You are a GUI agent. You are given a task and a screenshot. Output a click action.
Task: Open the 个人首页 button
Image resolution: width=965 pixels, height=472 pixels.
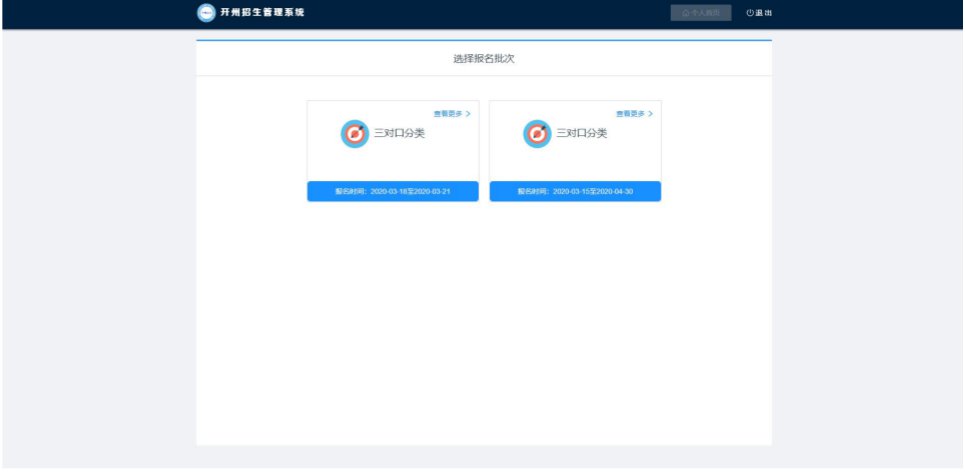pos(700,13)
